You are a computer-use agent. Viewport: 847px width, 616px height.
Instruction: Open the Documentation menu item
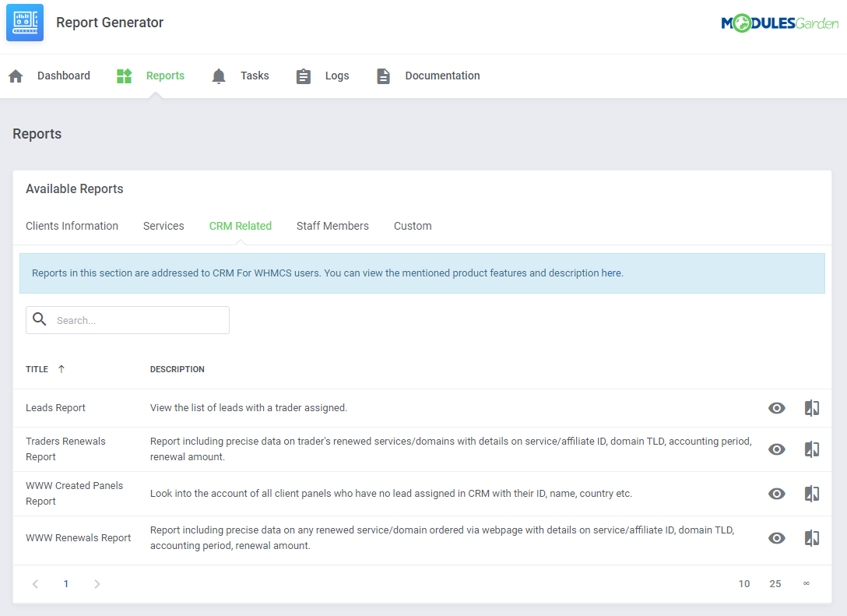(442, 76)
